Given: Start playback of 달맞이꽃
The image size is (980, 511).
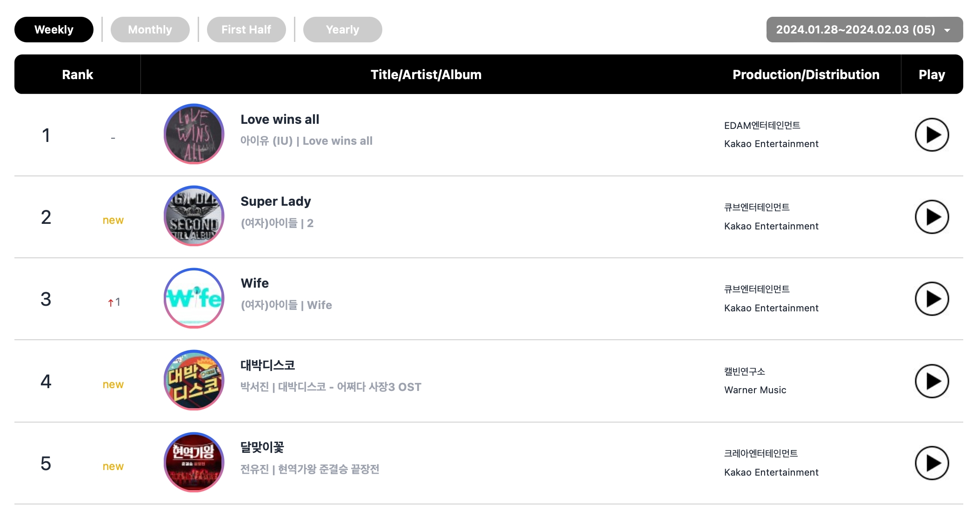Looking at the screenshot, I should [931, 463].
